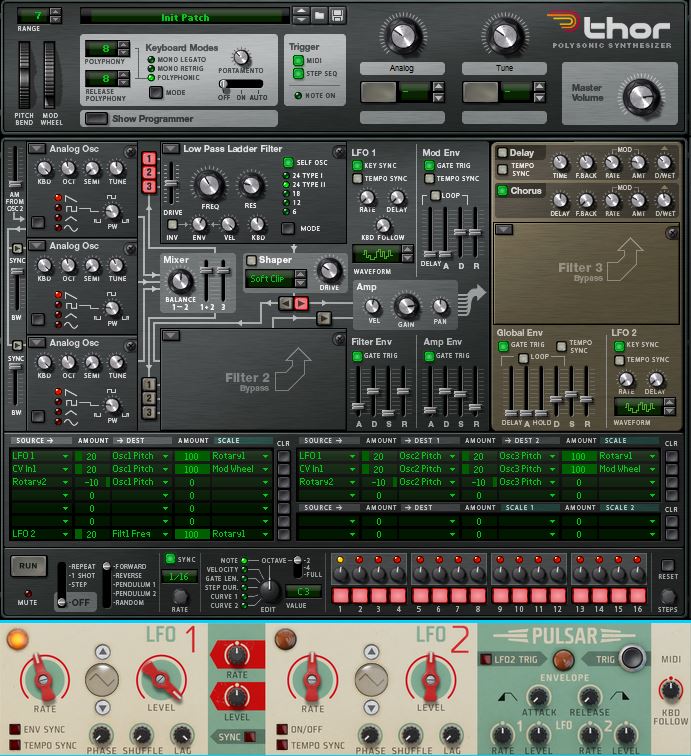Click the Pulsar TRIG button

click(x=633, y=657)
